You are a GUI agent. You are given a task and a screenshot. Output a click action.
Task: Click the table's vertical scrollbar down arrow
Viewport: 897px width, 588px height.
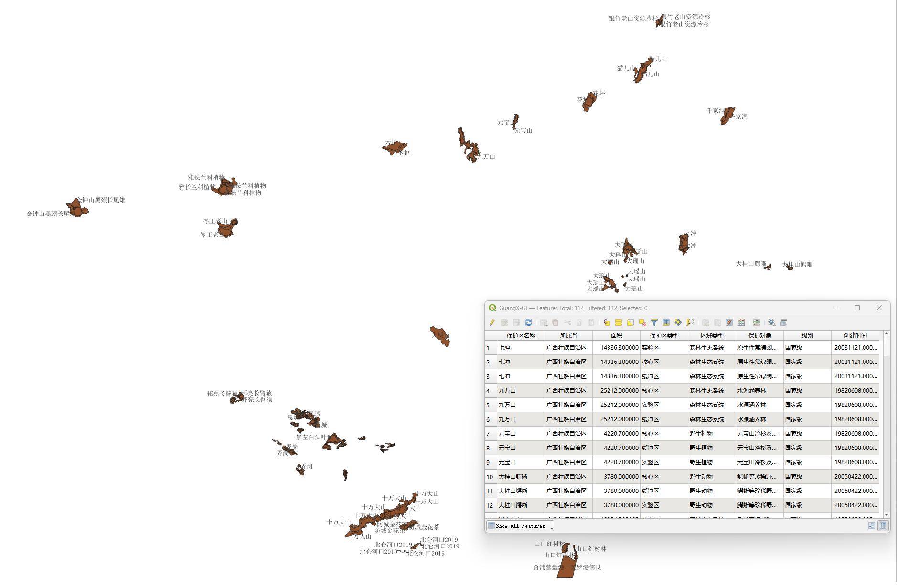click(x=886, y=514)
